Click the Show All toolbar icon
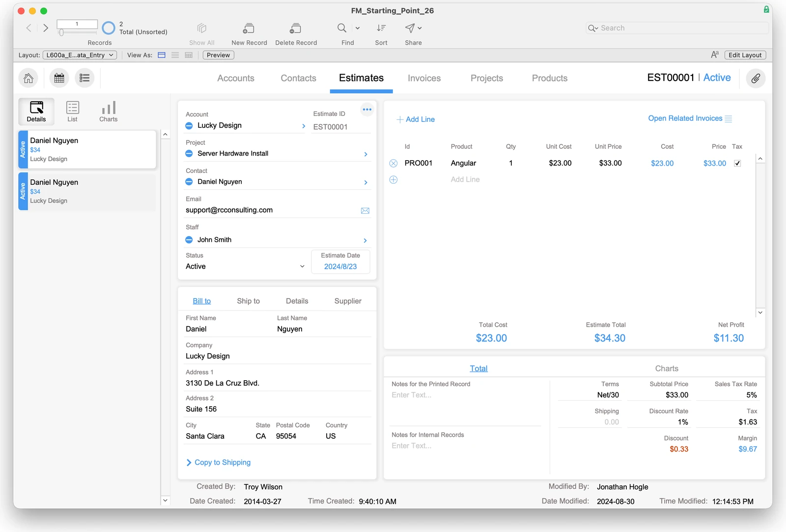786x532 pixels. click(x=202, y=28)
